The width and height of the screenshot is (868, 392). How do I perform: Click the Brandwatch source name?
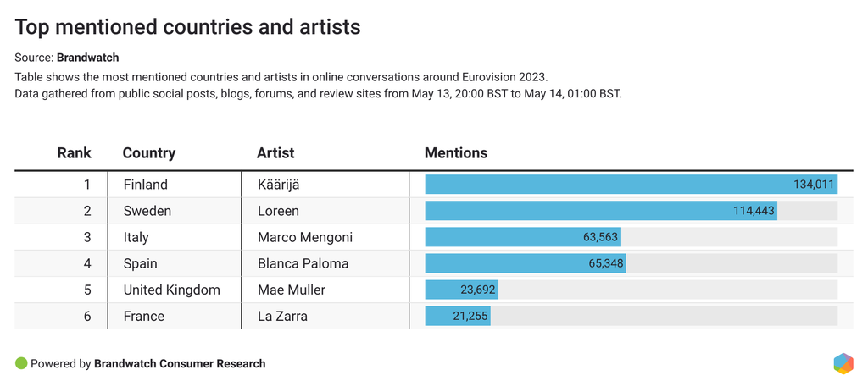[x=88, y=58]
